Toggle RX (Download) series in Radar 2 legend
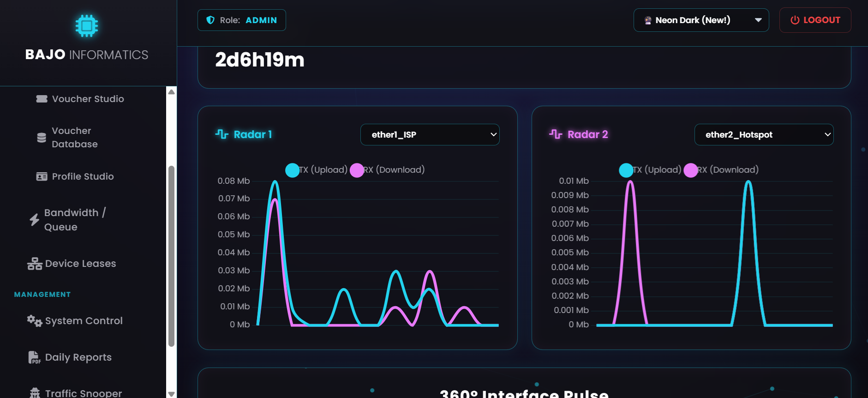The image size is (868, 398). [x=721, y=170]
